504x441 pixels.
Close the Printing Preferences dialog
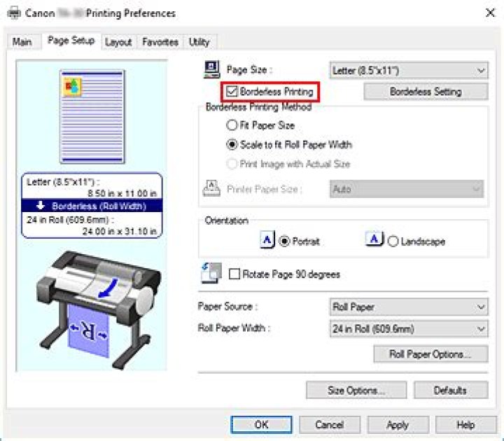click(x=490, y=13)
